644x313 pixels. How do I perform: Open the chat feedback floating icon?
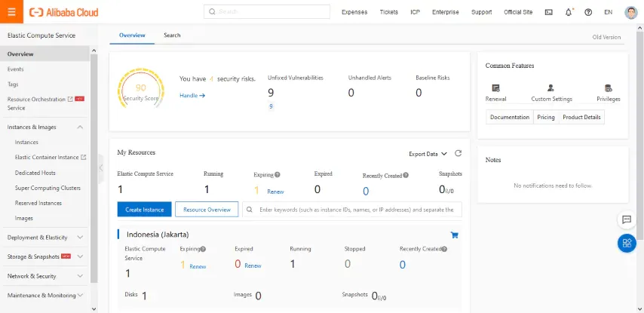click(627, 219)
